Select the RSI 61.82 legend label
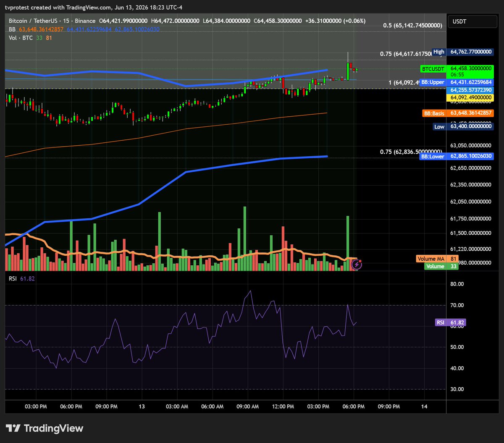Image resolution: width=504 pixels, height=443 pixels. pyautogui.click(x=22, y=278)
